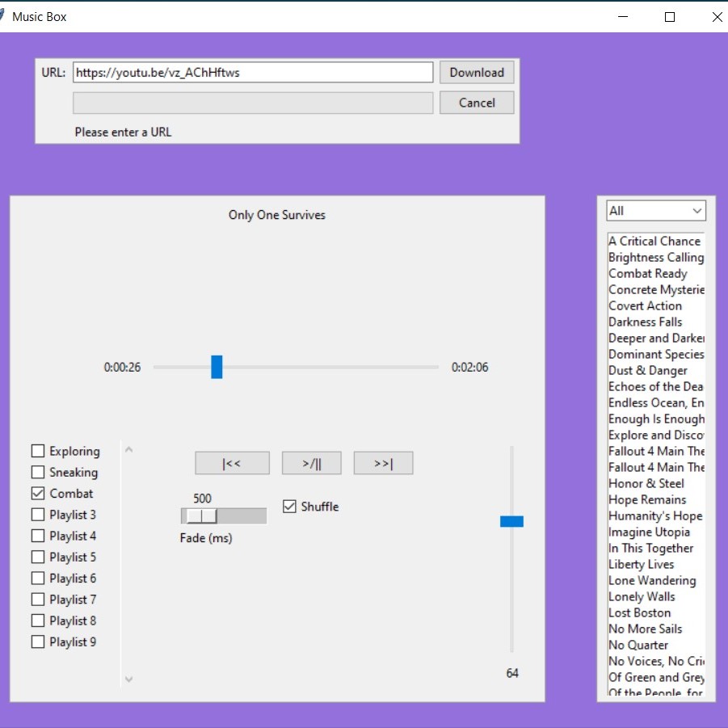Click the Download button
728x728 pixels.
[x=477, y=73]
